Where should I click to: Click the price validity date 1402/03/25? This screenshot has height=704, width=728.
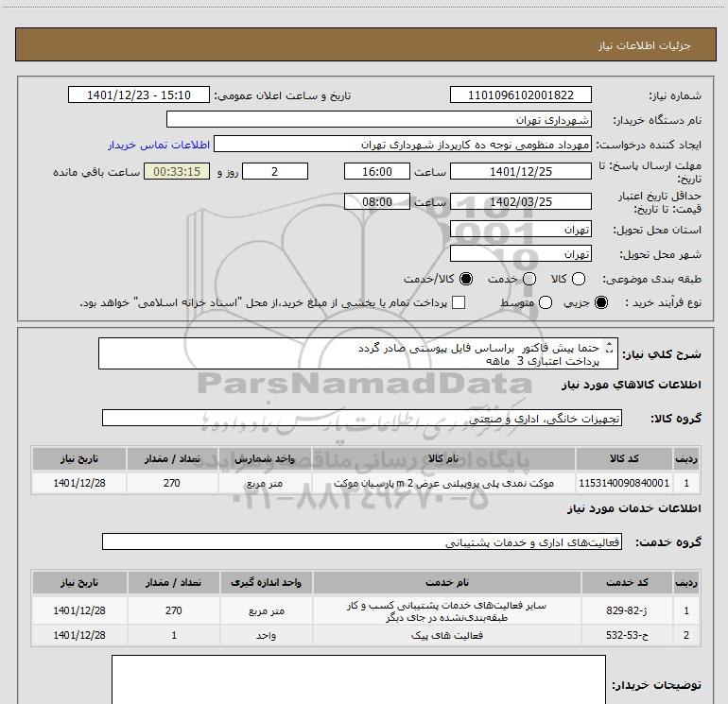(x=520, y=201)
